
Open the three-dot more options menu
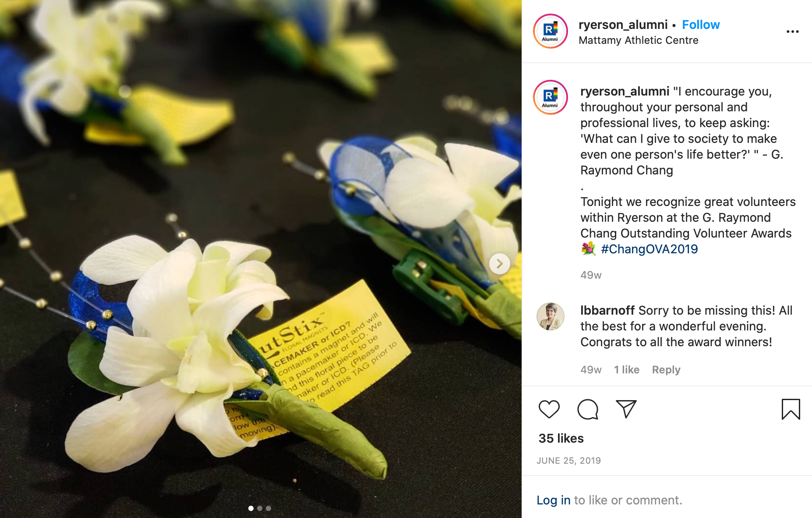click(x=792, y=32)
